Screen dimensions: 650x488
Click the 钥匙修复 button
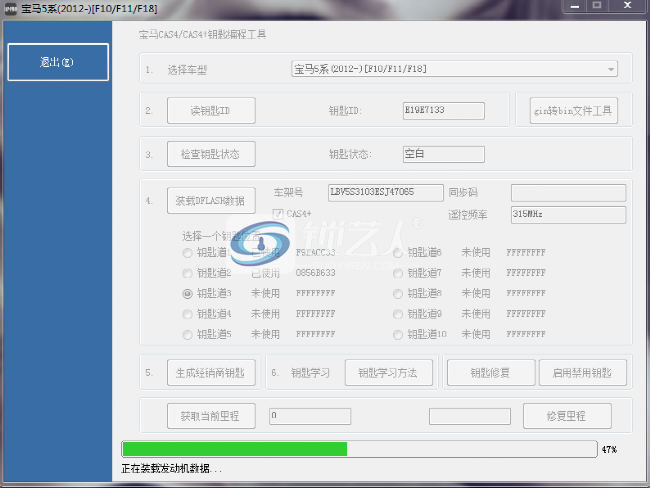pyautogui.click(x=491, y=373)
